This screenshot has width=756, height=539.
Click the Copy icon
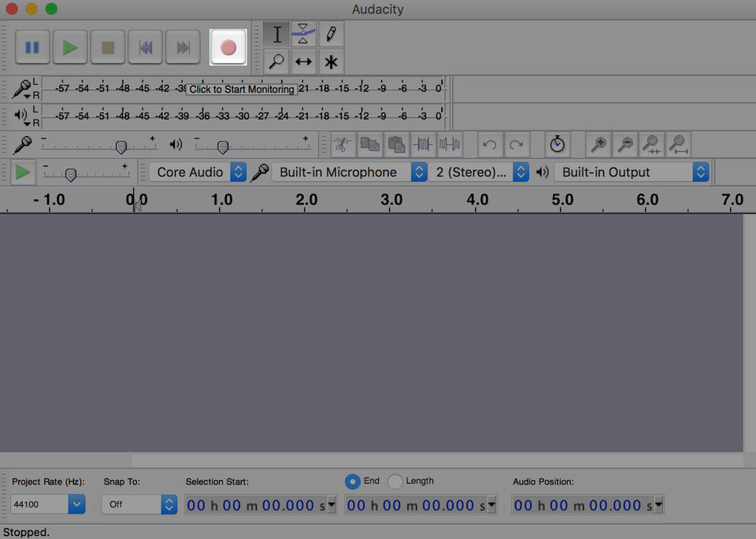(370, 145)
